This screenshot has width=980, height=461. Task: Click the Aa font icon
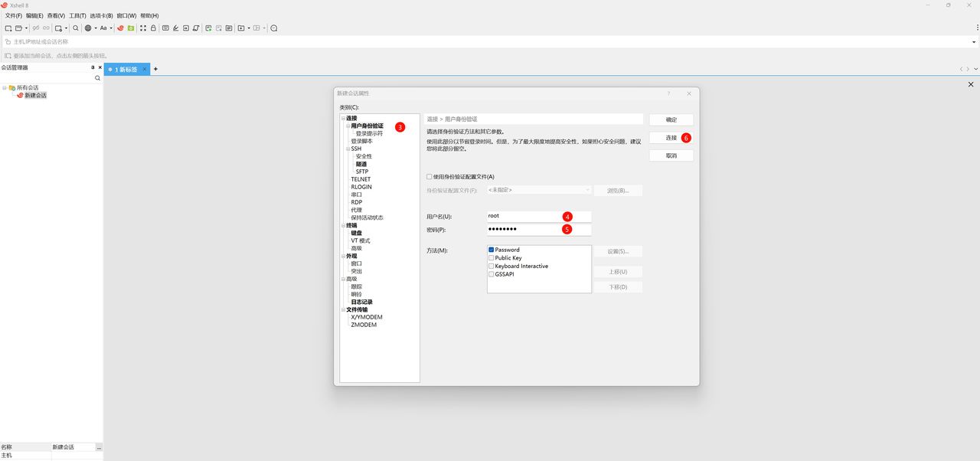103,28
